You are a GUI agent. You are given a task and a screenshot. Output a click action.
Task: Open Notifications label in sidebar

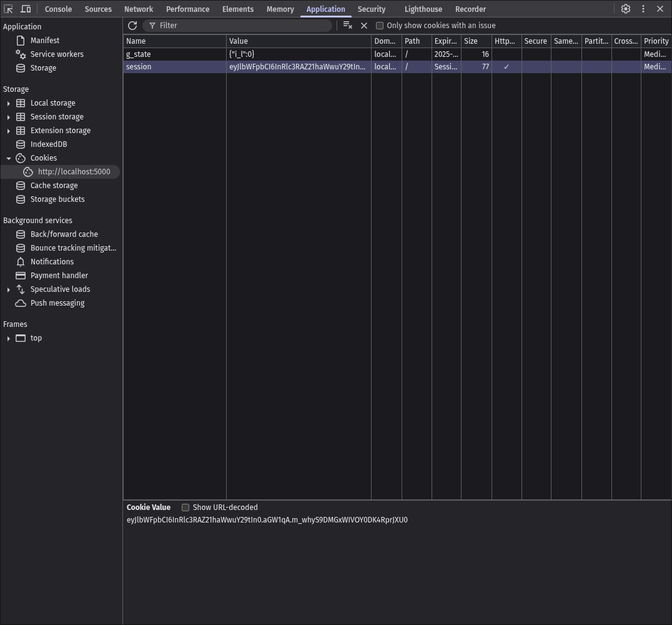click(x=52, y=262)
